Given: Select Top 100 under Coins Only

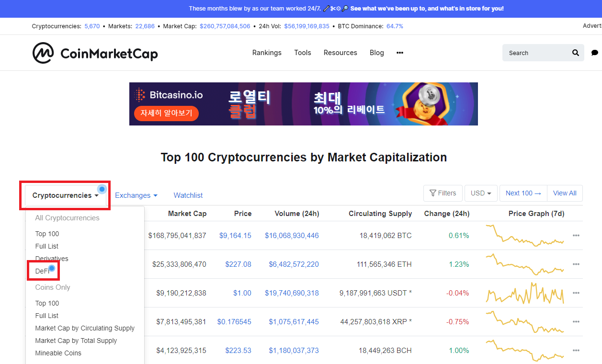Looking at the screenshot, I should 47,303.
